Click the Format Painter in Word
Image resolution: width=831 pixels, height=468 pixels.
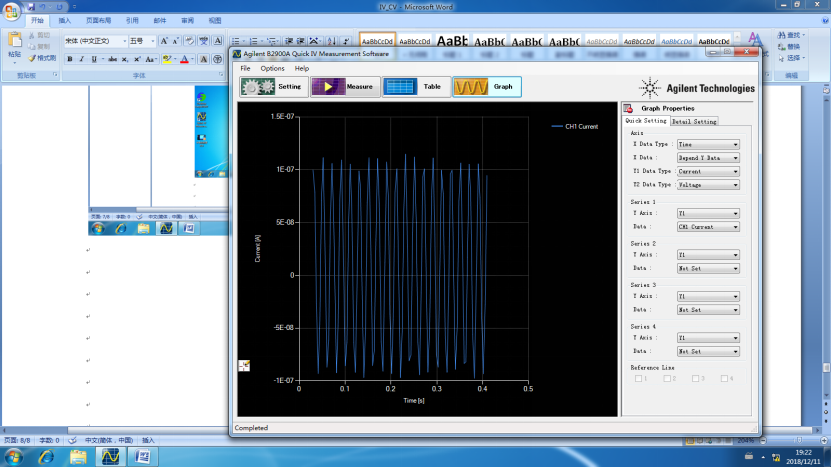tap(42, 58)
